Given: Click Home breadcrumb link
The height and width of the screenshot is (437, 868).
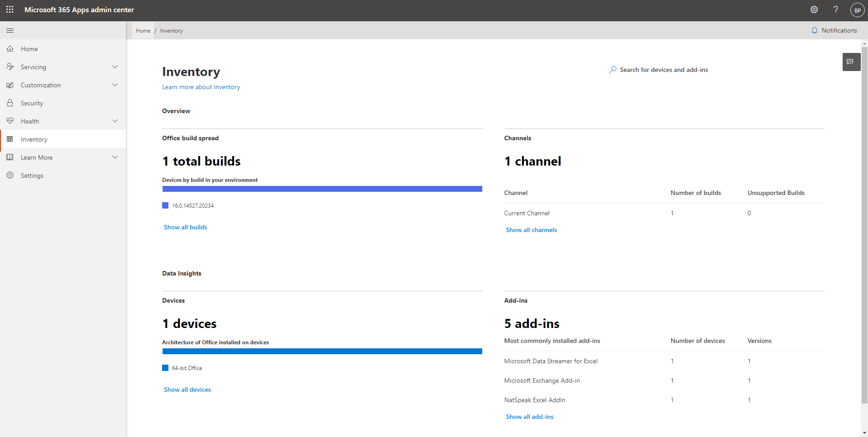Looking at the screenshot, I should coord(143,31).
